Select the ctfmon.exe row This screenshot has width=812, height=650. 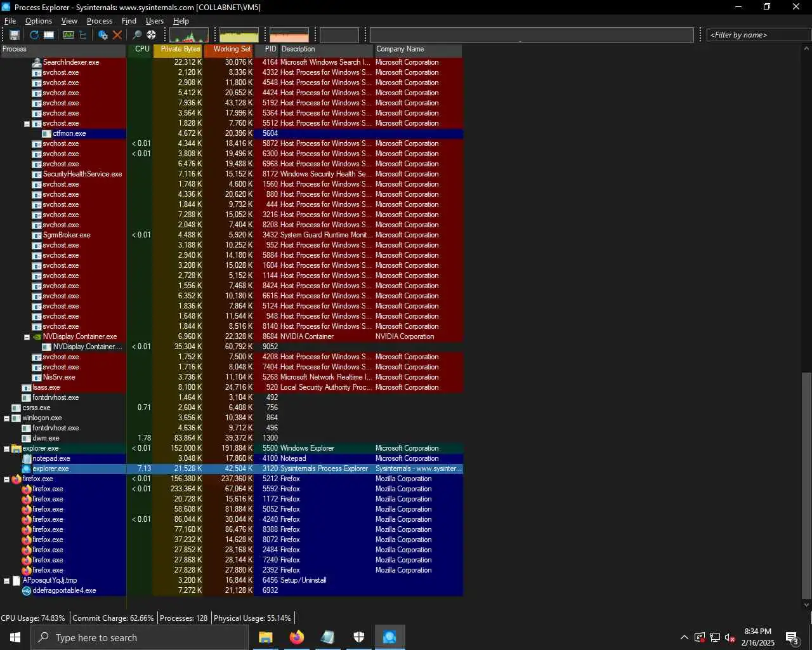click(232, 133)
